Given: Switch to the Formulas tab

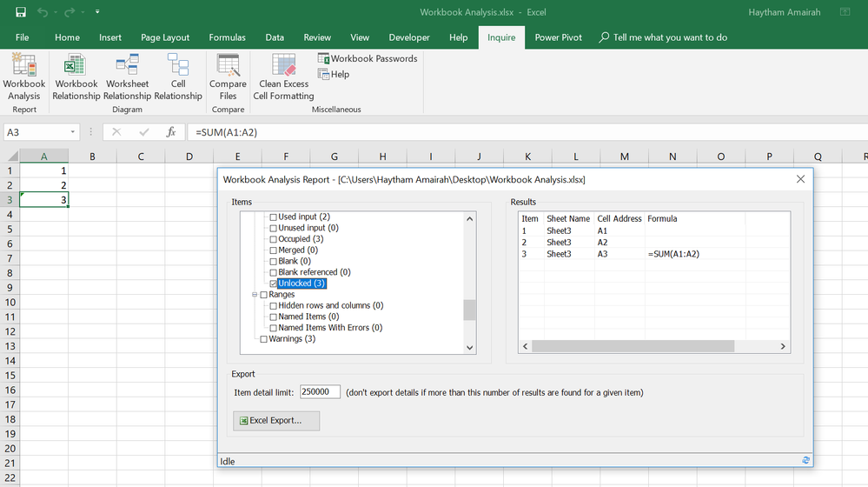Looking at the screenshot, I should pyautogui.click(x=227, y=37).
